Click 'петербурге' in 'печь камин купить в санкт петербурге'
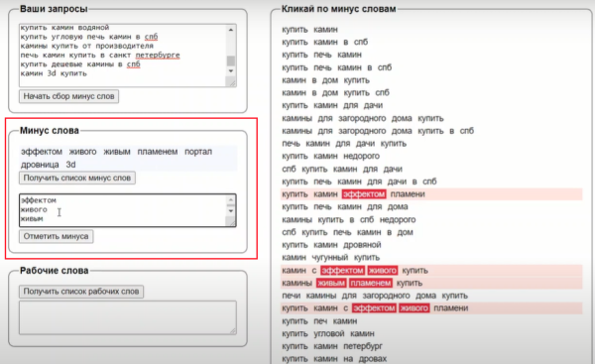The width and height of the screenshot is (595, 364). tap(158, 55)
